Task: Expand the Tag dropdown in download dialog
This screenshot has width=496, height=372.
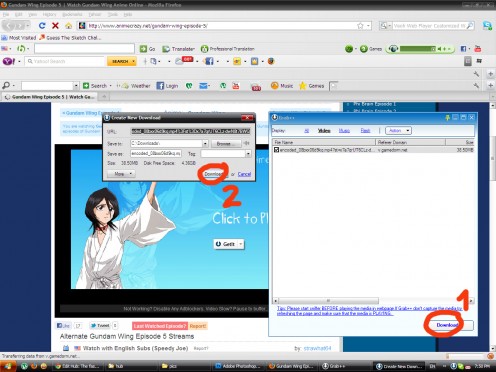Action: (248, 154)
